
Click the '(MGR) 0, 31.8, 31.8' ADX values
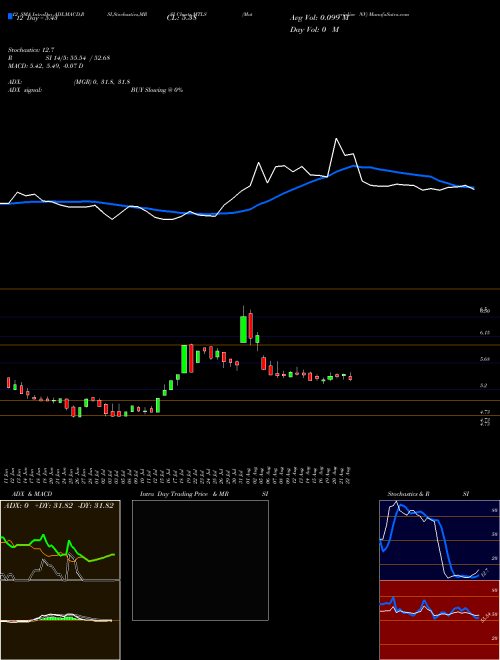(x=102, y=82)
